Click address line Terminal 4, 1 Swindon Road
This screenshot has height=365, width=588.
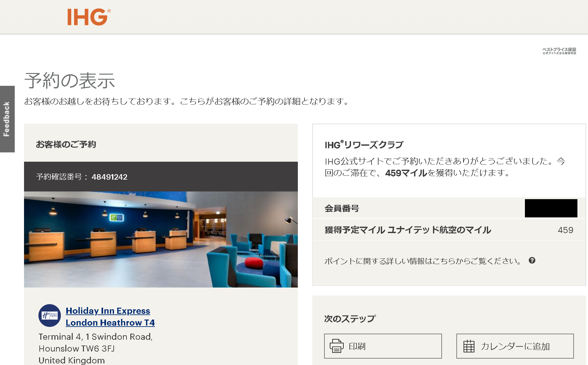pyautogui.click(x=95, y=337)
